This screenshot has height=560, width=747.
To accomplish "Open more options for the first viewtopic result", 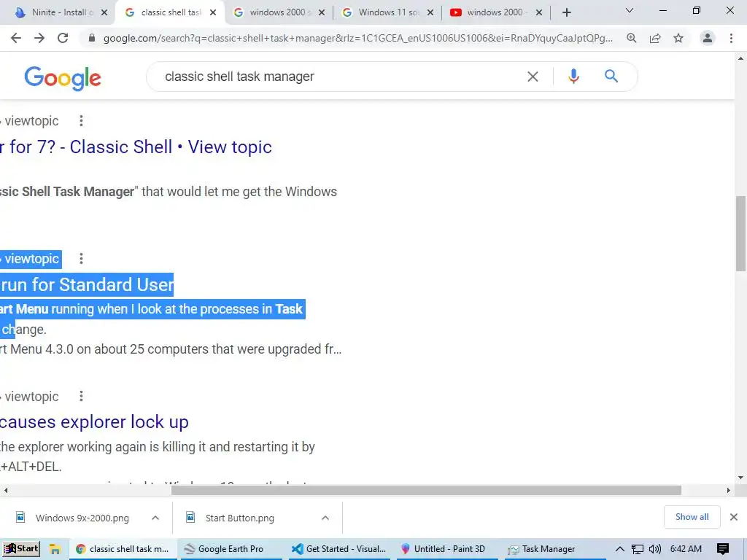I will pos(82,121).
